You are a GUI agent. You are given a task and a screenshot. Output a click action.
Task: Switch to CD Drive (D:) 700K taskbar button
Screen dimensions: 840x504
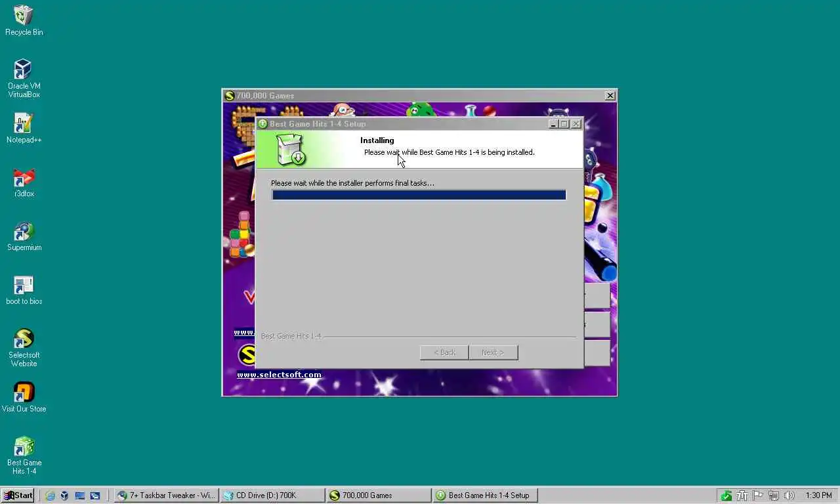pyautogui.click(x=272, y=495)
